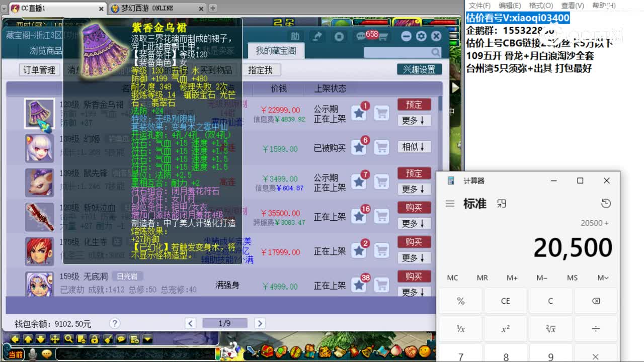Image resolution: width=644 pixels, height=362 pixels.
Task: Click the chat toolbar magnifier icon
Action: pyautogui.click(x=68, y=339)
